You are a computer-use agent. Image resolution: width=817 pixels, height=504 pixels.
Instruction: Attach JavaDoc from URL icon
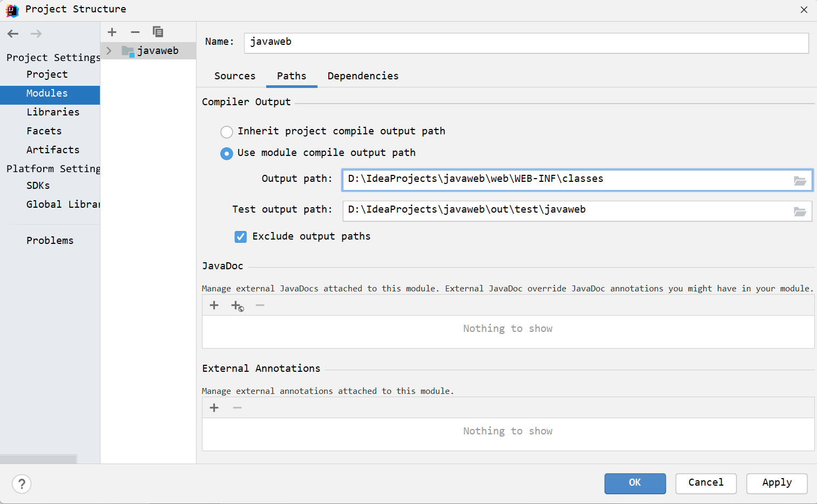point(237,305)
